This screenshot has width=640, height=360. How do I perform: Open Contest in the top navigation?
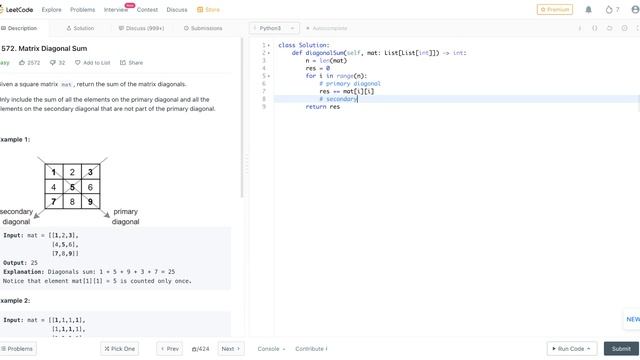[147, 9]
